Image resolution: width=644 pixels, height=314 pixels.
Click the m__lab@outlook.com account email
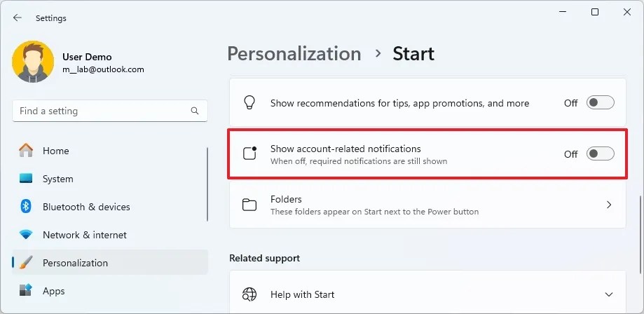click(103, 69)
